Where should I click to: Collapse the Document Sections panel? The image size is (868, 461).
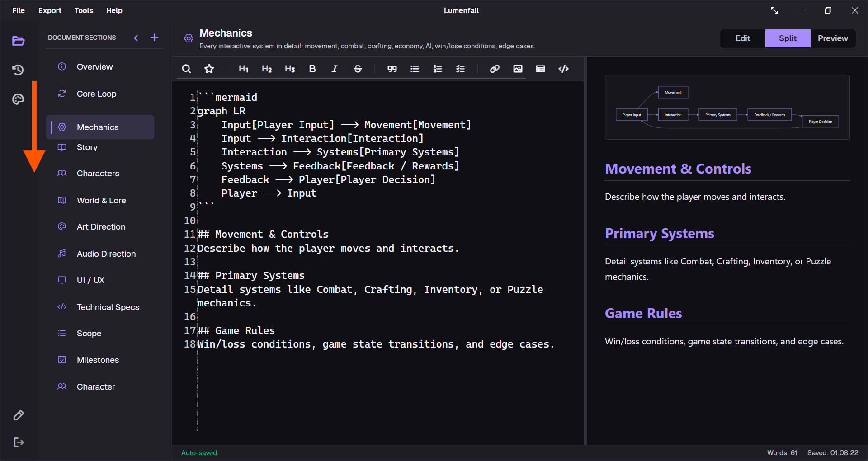click(136, 38)
